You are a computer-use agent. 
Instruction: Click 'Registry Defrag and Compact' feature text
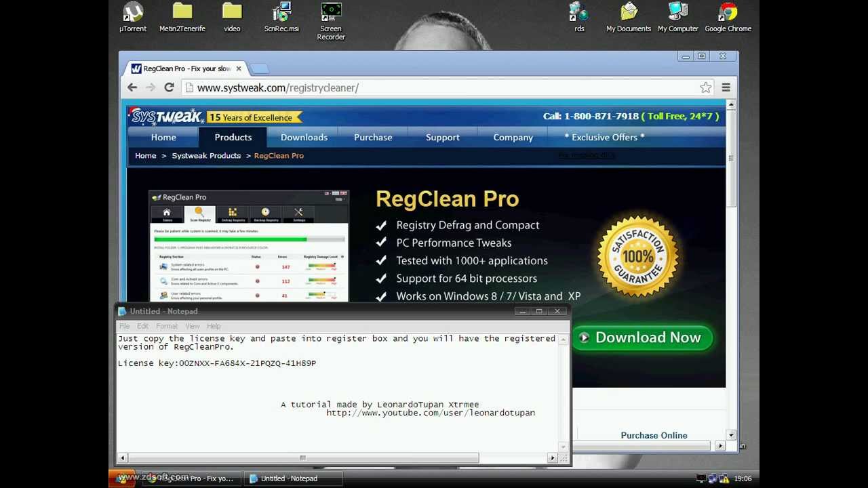coord(468,225)
